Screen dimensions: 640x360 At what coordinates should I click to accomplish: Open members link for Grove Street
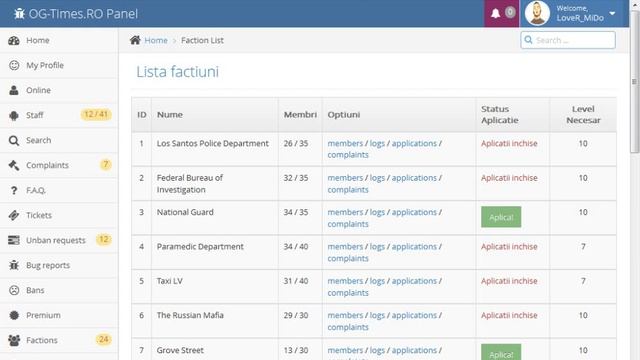pos(345,350)
